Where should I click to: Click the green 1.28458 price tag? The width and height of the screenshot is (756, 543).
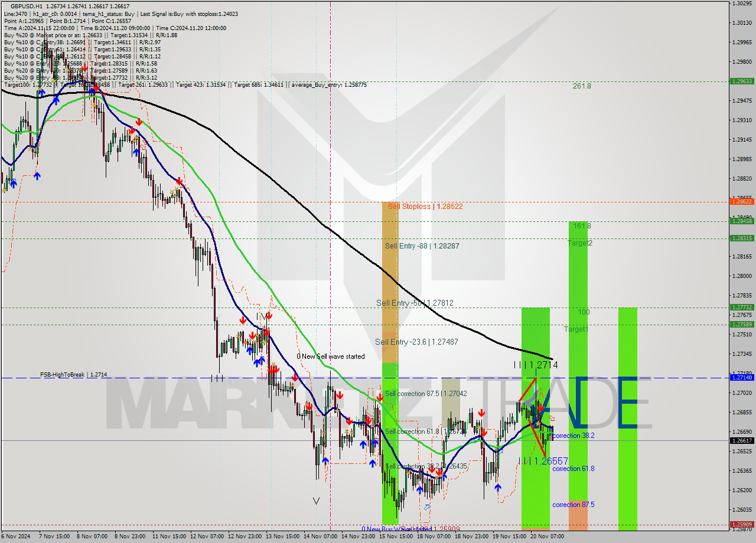point(741,221)
